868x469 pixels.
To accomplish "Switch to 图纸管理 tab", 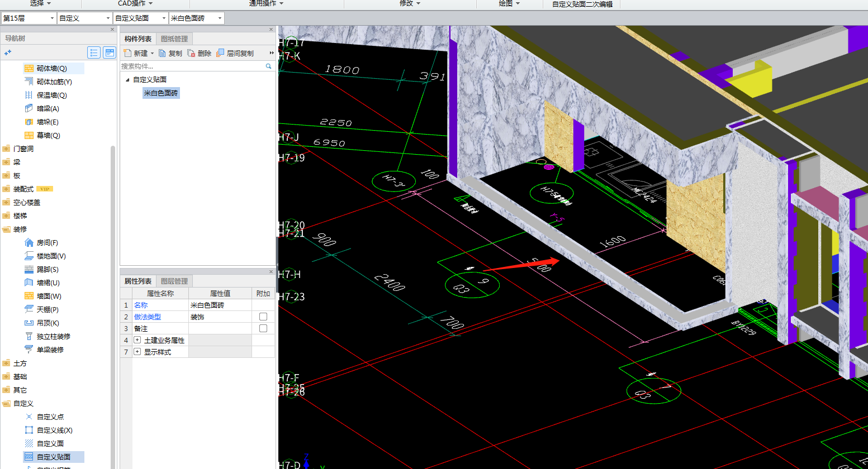I will click(174, 39).
